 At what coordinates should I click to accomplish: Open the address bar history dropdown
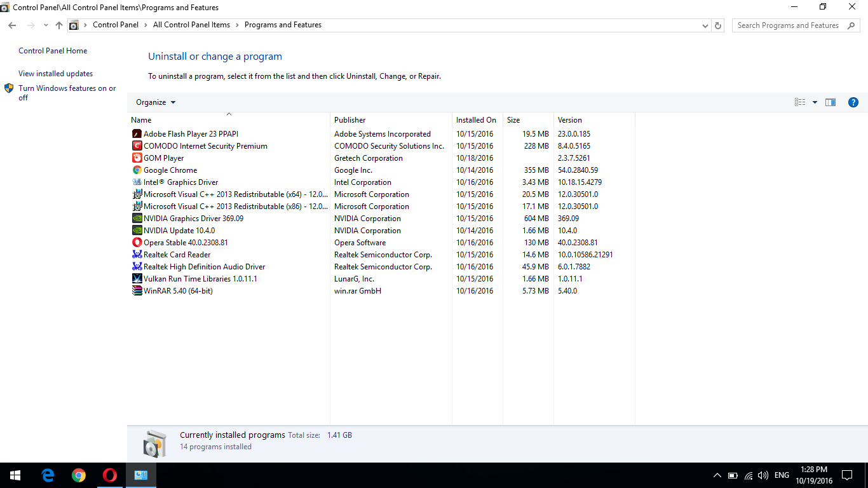click(705, 25)
